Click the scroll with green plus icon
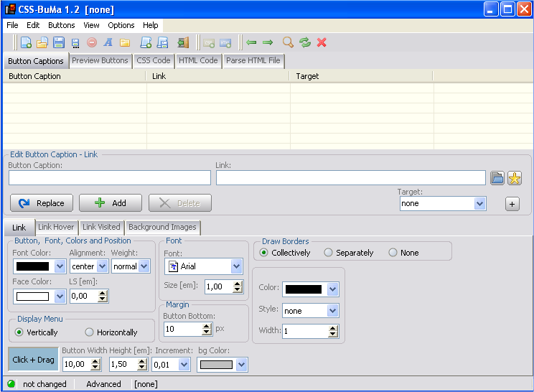The height and width of the screenshot is (392, 534). [146, 42]
